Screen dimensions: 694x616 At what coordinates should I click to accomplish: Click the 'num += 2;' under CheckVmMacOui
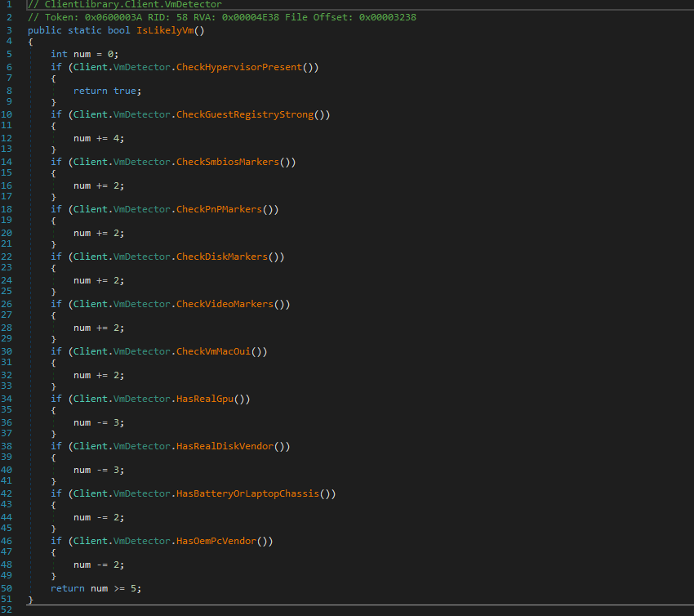(x=99, y=376)
